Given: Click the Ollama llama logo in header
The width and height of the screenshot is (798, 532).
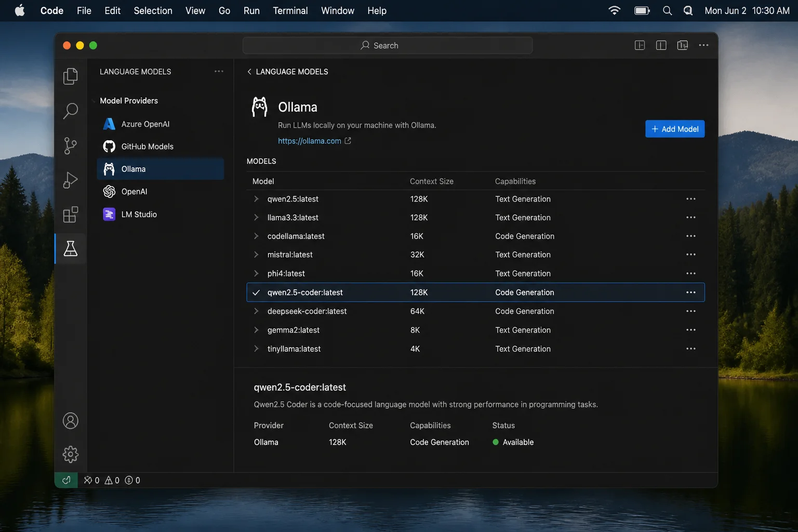Looking at the screenshot, I should 260,107.
